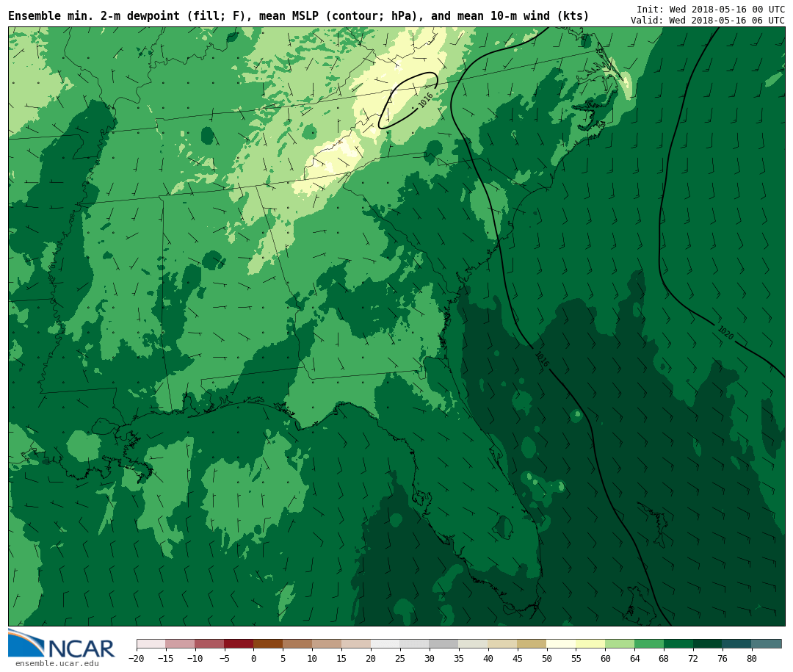Click the 50 tick label under the colorbar
Image resolution: width=793 pixels, height=672 pixels.
546,659
